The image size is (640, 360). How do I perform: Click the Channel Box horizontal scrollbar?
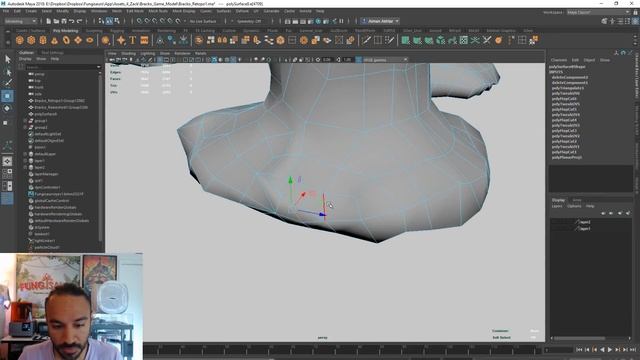click(580, 338)
